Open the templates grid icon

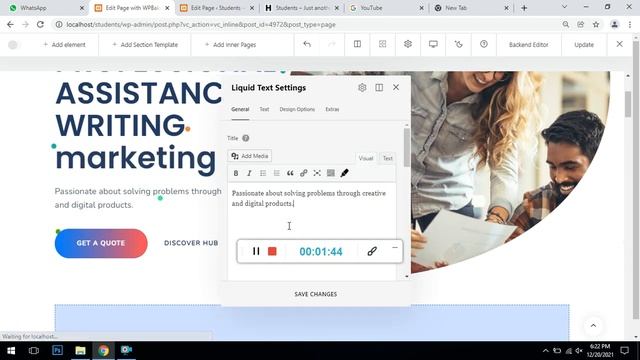tap(382, 44)
